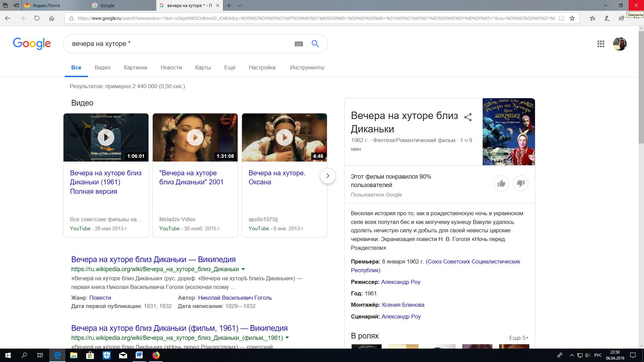The height and width of the screenshot is (362, 644).
Task: Open File Explorer from taskbar
Action: coord(73,355)
